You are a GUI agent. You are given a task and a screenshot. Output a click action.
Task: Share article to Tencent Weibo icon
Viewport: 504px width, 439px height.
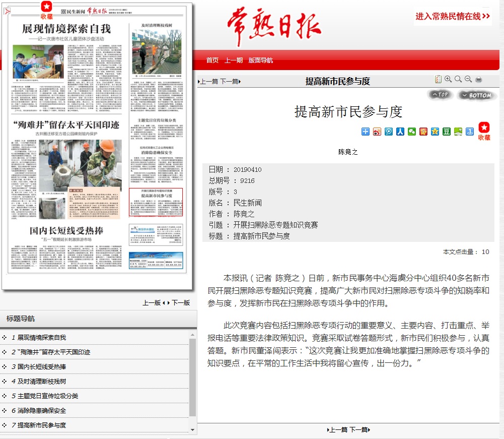(x=389, y=132)
